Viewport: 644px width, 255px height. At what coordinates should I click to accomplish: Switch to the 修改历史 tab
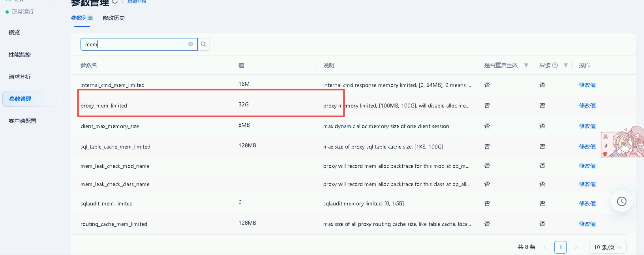point(113,18)
